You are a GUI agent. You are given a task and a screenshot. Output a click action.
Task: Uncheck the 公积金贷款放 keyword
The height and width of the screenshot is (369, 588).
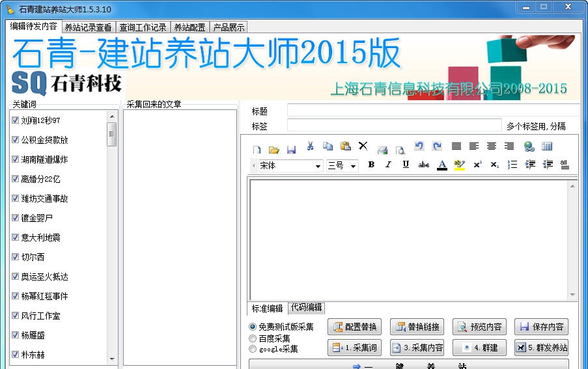(16, 139)
